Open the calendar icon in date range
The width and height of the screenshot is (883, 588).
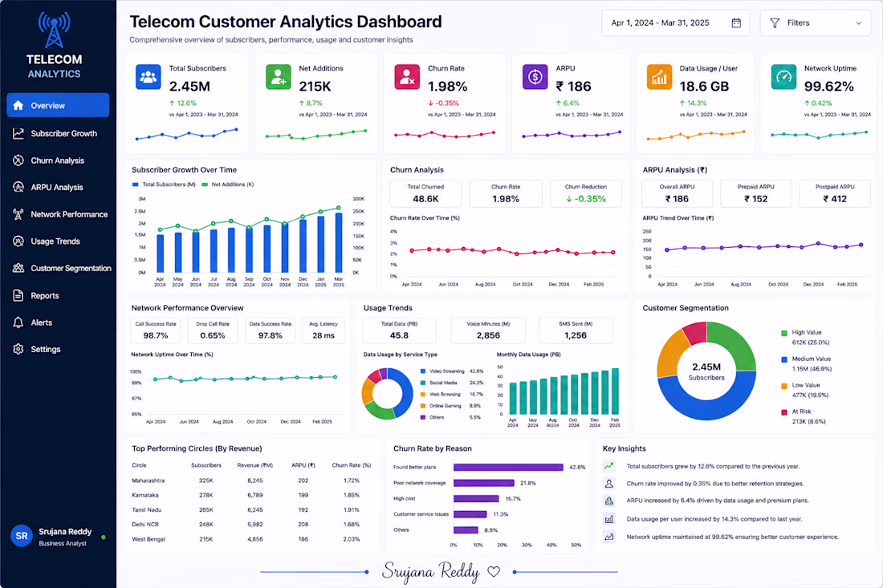[736, 23]
